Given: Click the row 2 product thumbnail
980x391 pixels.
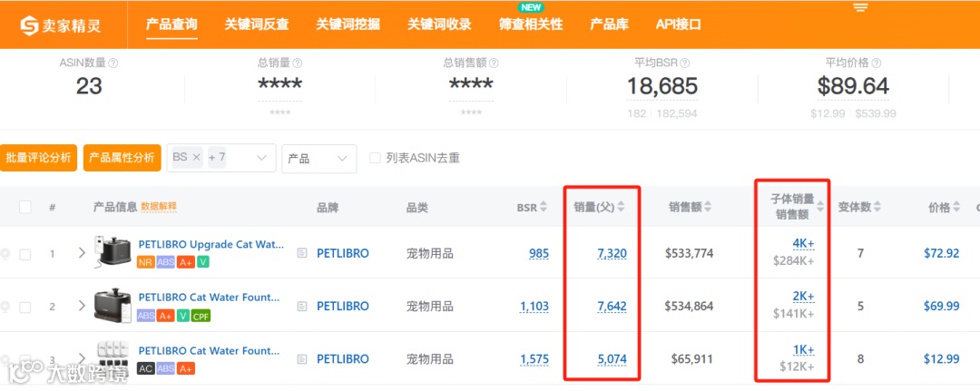Looking at the screenshot, I should click(112, 305).
